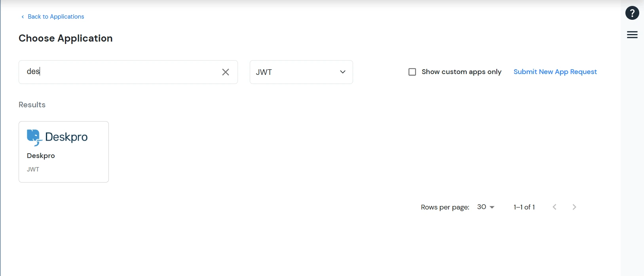
Task: Click the '1–1 of 1' pagination text
Action: tap(524, 207)
